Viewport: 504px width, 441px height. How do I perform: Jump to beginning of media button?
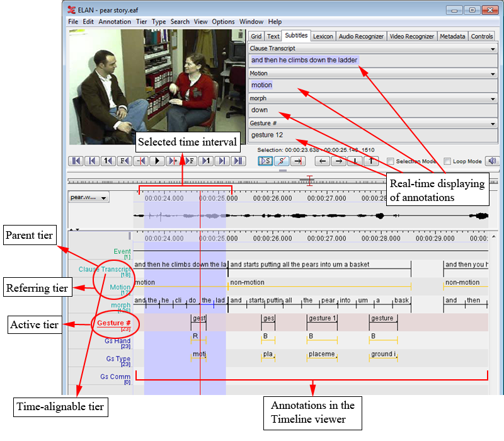[x=76, y=161]
